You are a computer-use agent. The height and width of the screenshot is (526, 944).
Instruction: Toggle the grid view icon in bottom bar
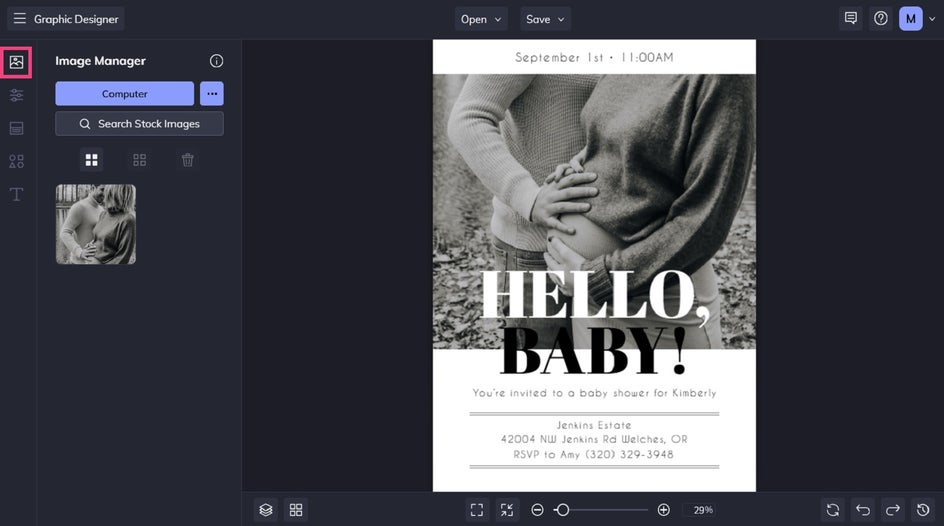tap(296, 510)
